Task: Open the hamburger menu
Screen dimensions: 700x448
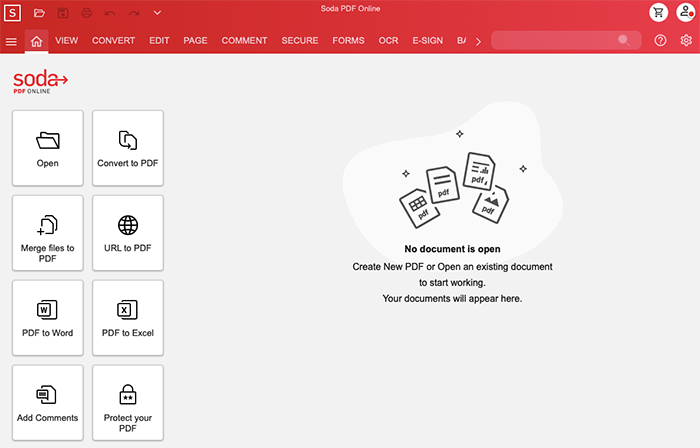Action: point(11,41)
